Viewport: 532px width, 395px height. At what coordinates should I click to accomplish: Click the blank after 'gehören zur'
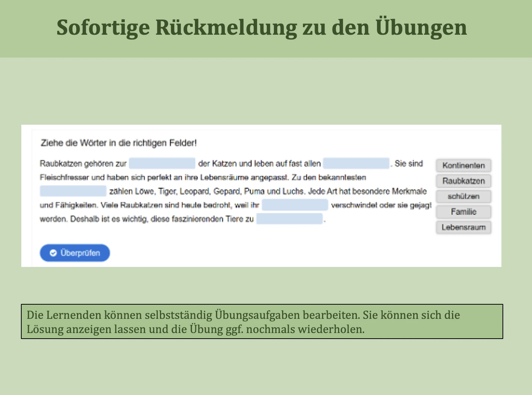pyautogui.click(x=162, y=164)
